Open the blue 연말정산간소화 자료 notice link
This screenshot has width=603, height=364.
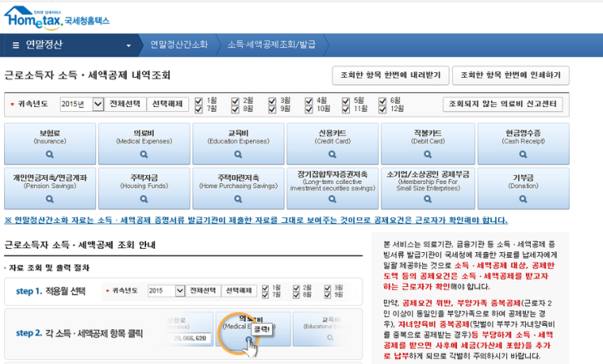256,221
